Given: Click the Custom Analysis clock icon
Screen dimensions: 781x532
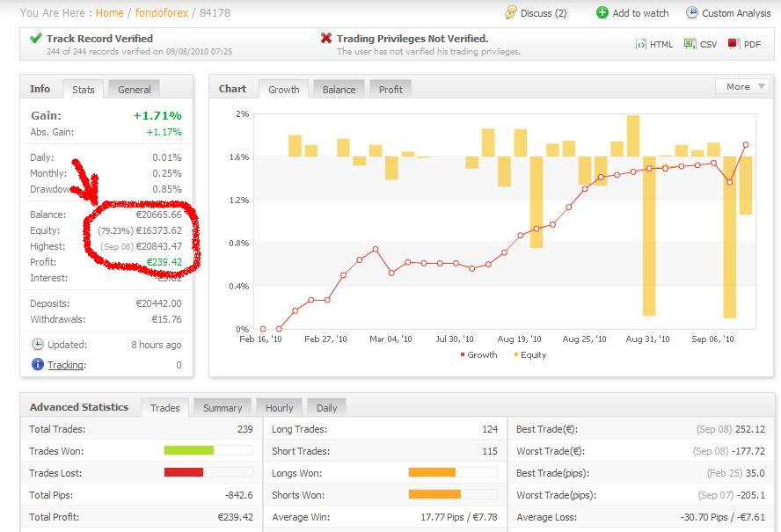Looking at the screenshot, I should [x=692, y=13].
